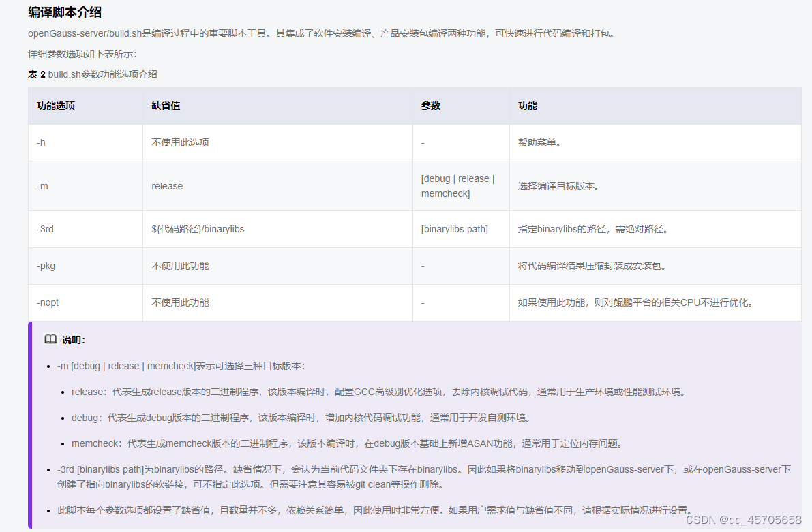Click the 选择编译目标版本。 description cell
This screenshot has height=532, width=812.
coord(655,186)
